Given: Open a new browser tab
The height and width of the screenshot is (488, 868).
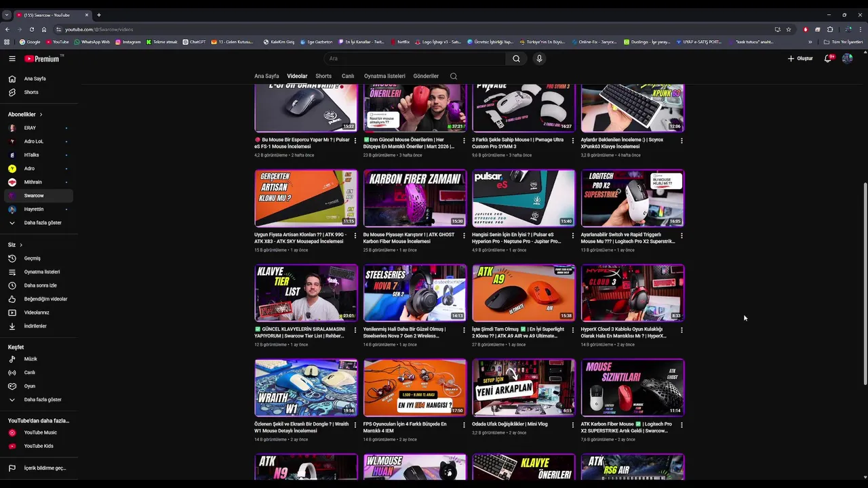Looking at the screenshot, I should pyautogui.click(x=98, y=15).
